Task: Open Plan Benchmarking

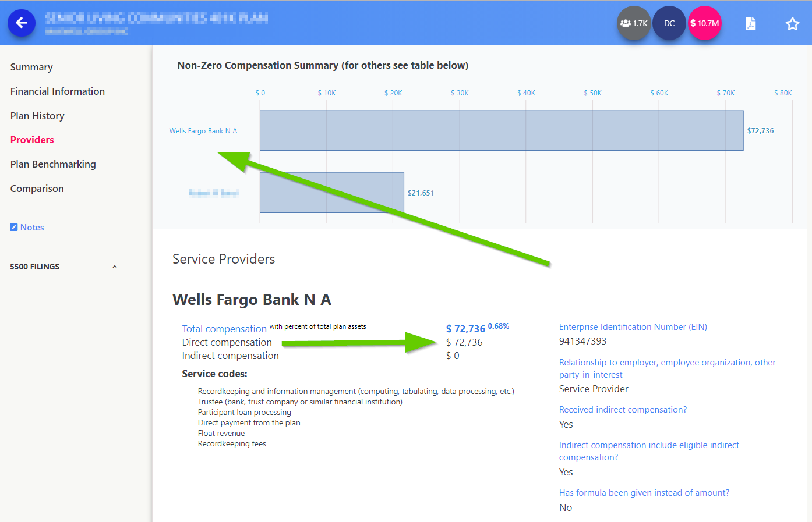Action: point(53,164)
